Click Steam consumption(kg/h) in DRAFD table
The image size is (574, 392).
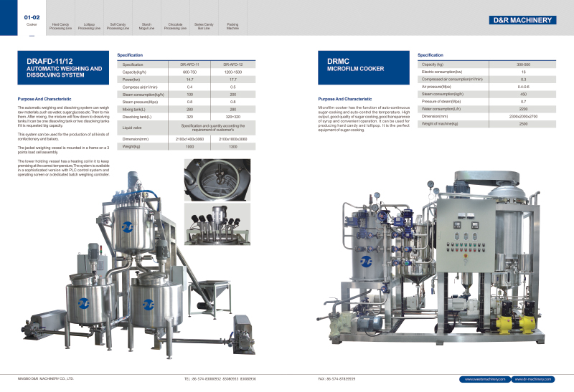click(x=143, y=95)
